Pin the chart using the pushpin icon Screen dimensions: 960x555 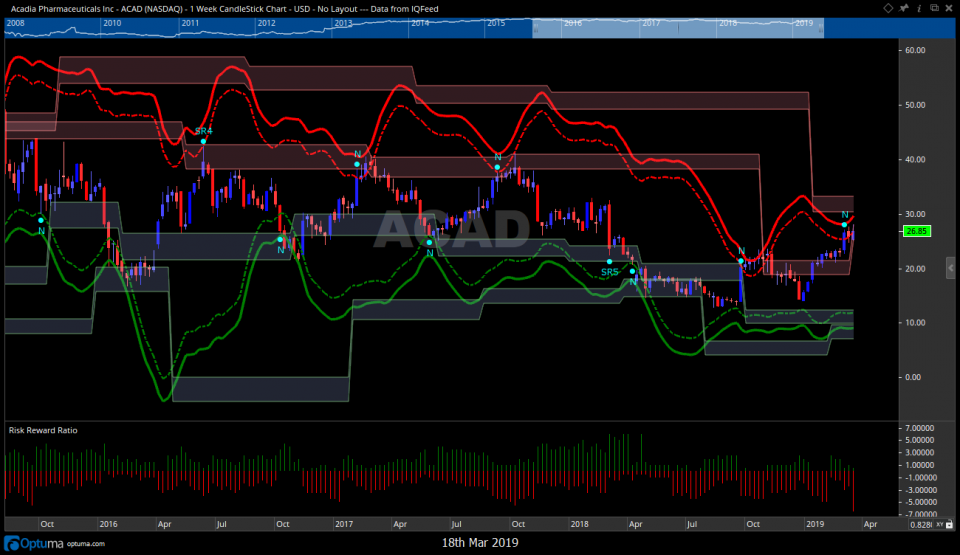pyautogui.click(x=904, y=8)
